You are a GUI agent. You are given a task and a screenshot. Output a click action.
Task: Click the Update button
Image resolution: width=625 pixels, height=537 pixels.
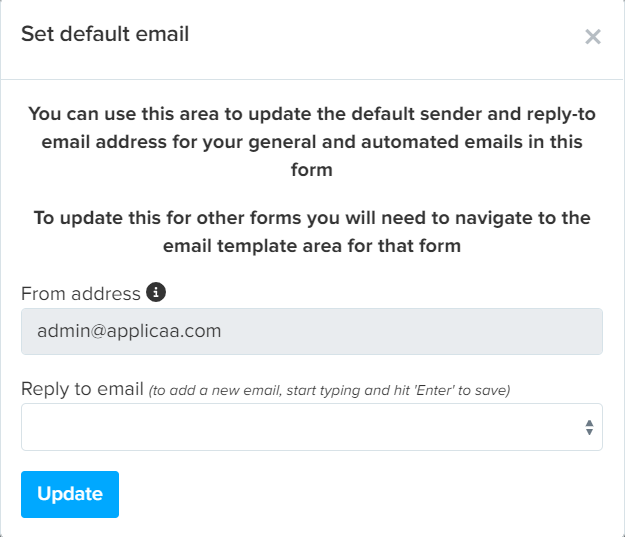[70, 494]
